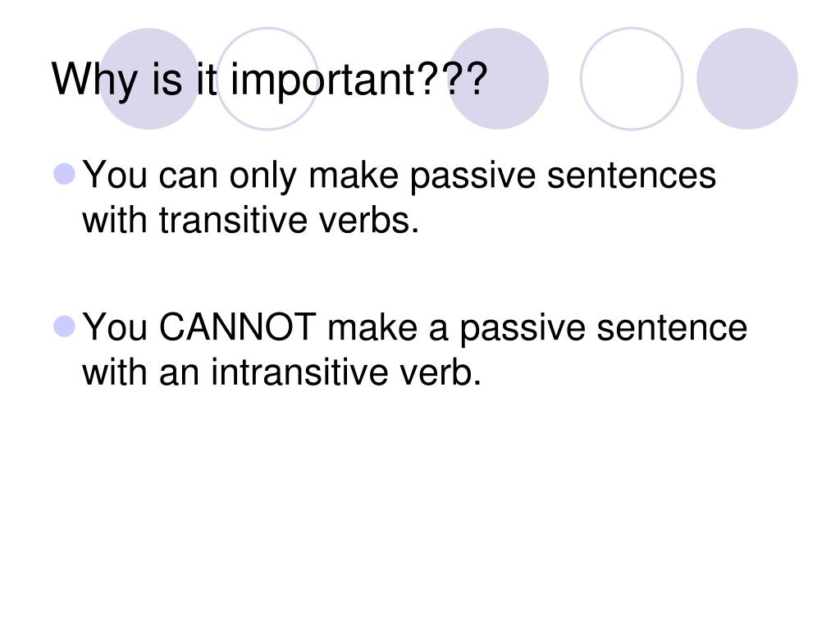Screen dimensions: 840x630
Task: Click the filled lavender circle behind the question marks
Action: click(498, 79)
